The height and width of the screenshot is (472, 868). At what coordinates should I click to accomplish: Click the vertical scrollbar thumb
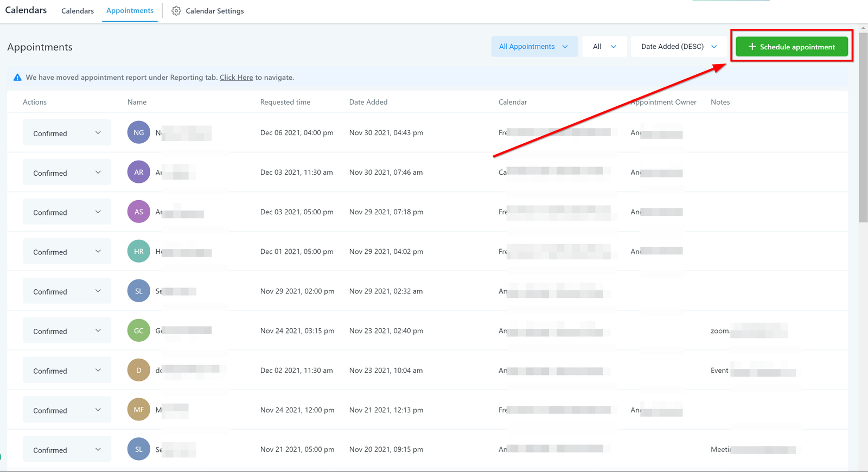click(x=863, y=127)
